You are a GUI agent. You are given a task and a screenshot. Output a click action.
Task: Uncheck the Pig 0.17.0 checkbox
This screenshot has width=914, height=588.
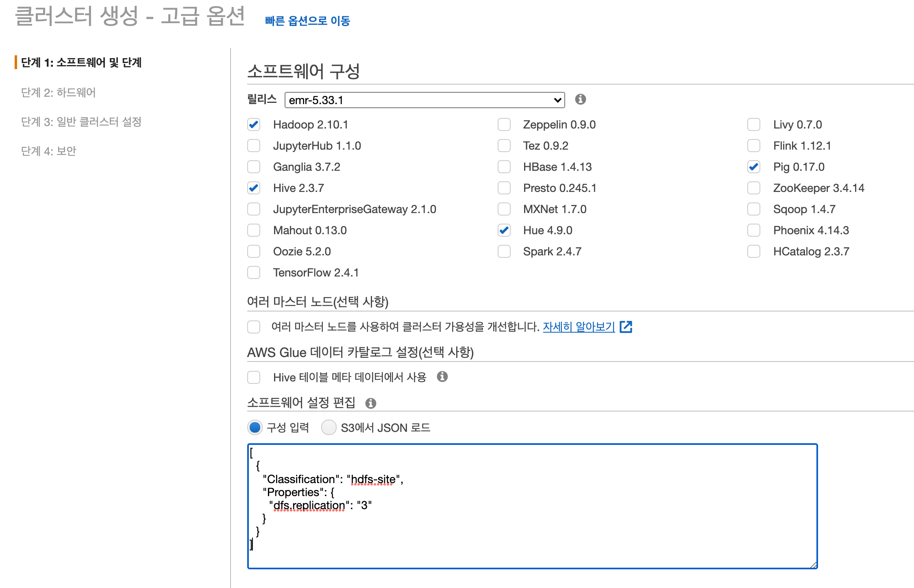click(754, 167)
